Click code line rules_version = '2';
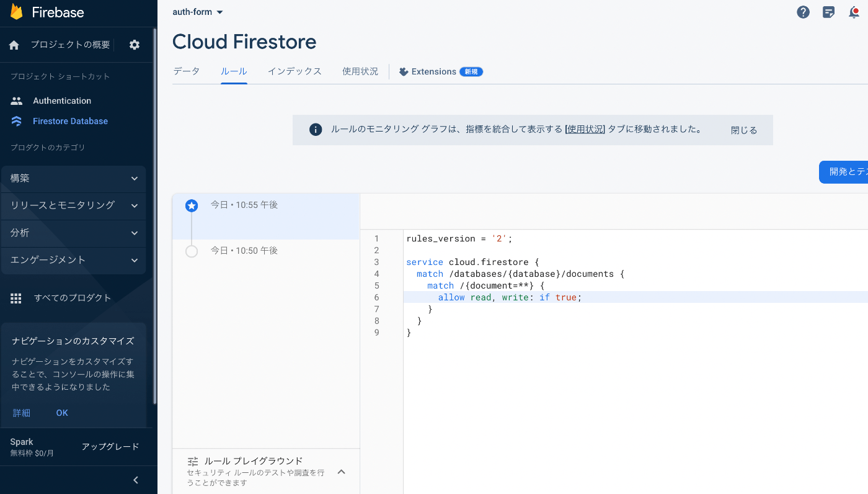The height and width of the screenshot is (494, 868). tap(460, 238)
